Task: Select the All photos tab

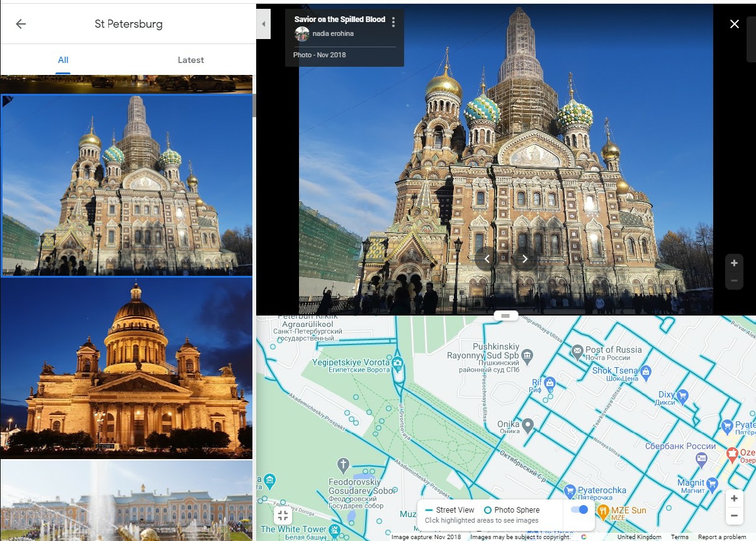Action: [63, 60]
